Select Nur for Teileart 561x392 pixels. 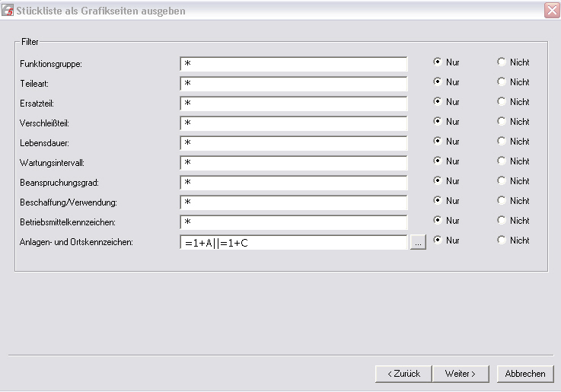pyautogui.click(x=446, y=82)
